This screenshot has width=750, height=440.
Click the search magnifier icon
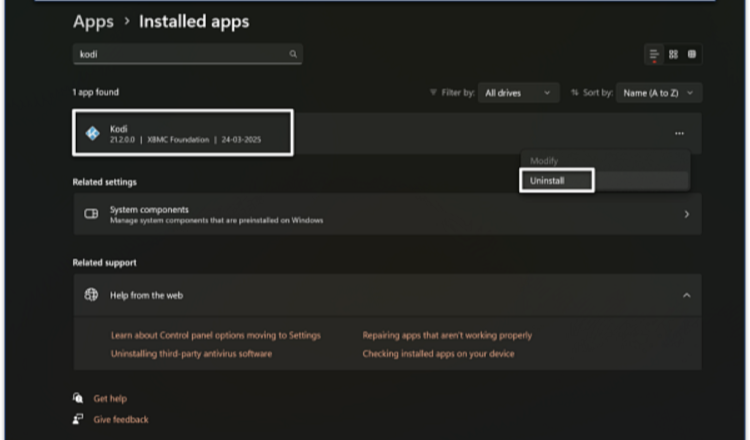click(x=293, y=54)
